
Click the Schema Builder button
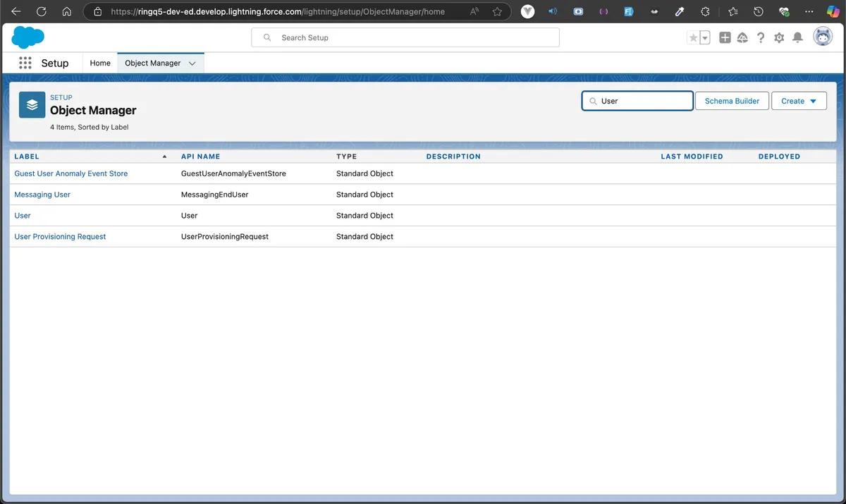[732, 101]
